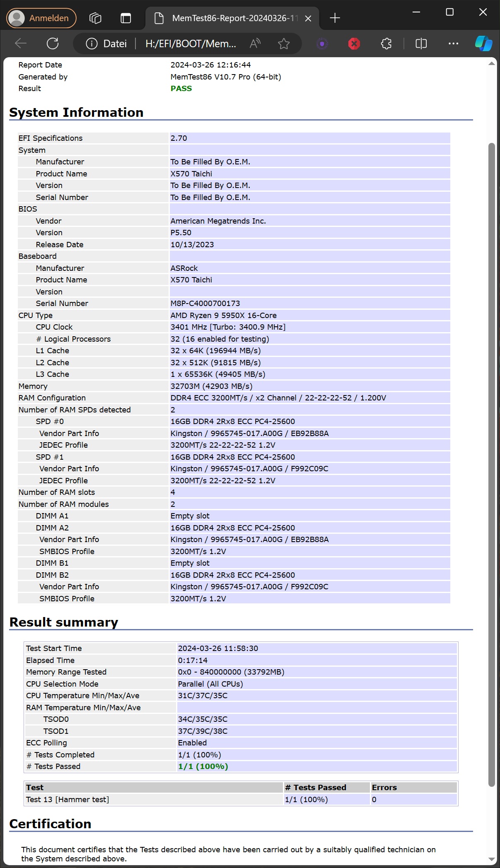Open the purple circular extension icon
Screen dimensions: 500x868
click(x=322, y=43)
